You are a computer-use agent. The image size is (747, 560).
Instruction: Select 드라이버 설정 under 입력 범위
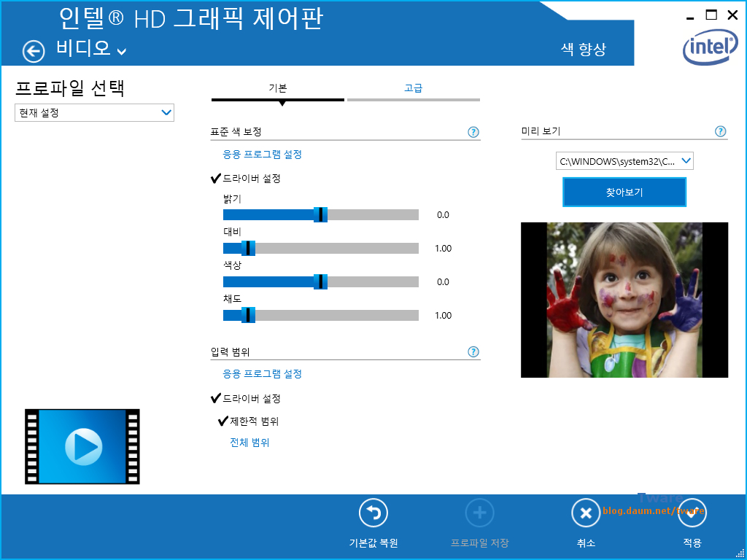(x=245, y=398)
